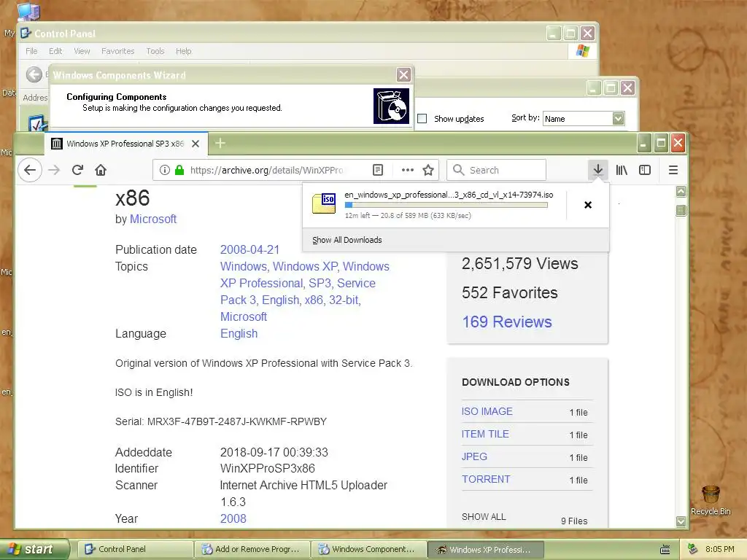Open page actions three-dot menu

coord(407,170)
